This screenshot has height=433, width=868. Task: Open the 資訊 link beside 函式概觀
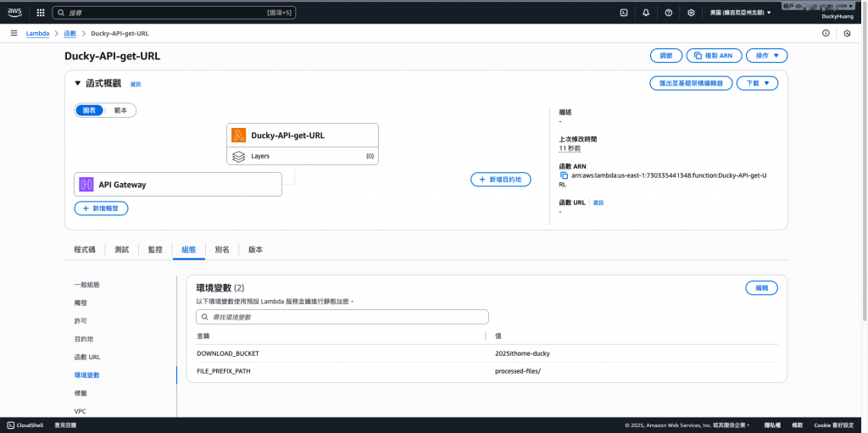136,84
